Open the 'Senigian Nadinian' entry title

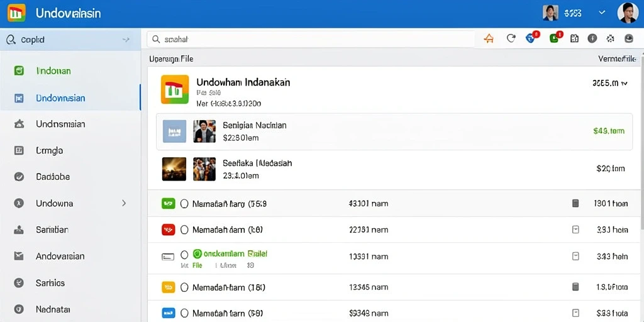click(255, 125)
